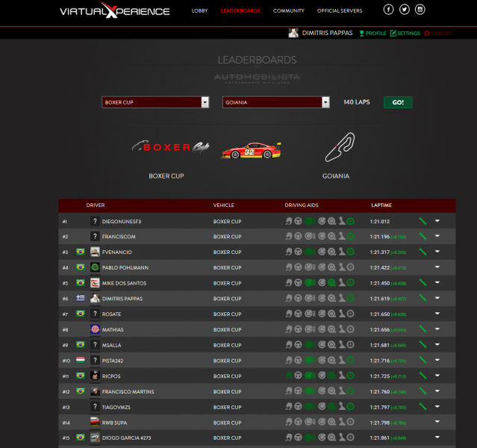Select the LEADERBOARDS menu item

click(240, 11)
